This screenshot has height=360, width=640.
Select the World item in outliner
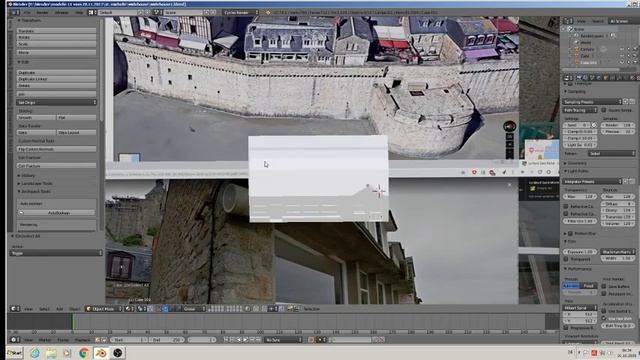(585, 42)
